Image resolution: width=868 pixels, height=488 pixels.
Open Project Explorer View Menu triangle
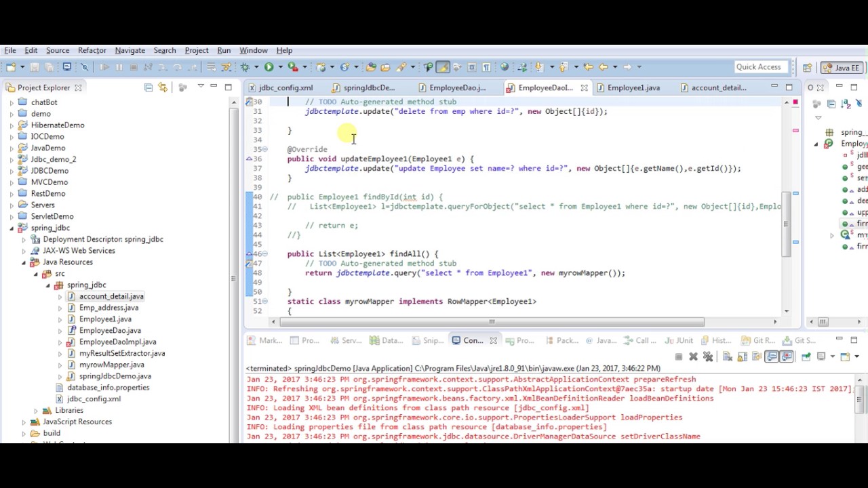click(x=201, y=87)
